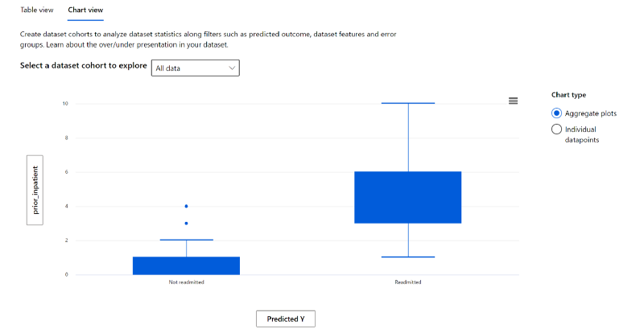Select the Aggregate plots radio button

[x=556, y=113]
